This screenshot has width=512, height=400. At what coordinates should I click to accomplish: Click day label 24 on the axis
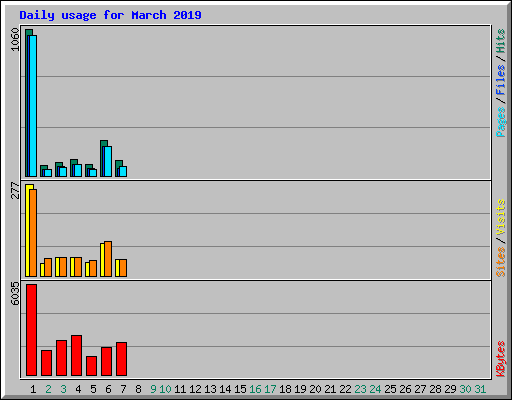[375, 389]
